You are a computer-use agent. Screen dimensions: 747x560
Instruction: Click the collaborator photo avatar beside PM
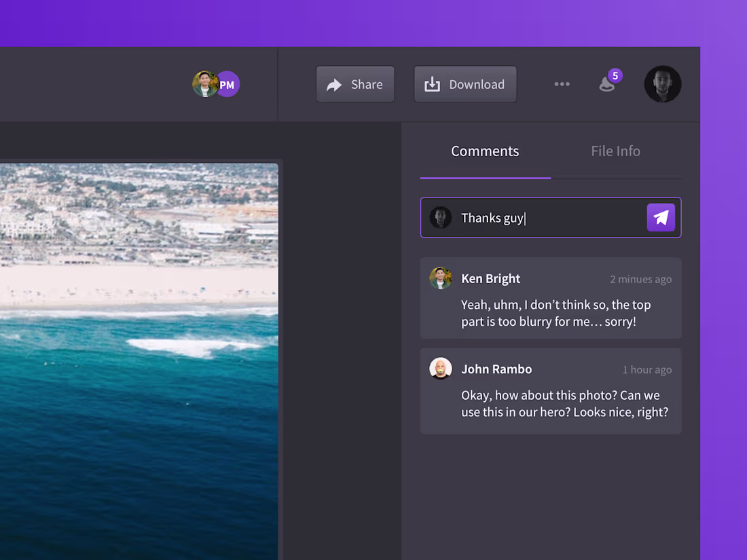pos(205,83)
